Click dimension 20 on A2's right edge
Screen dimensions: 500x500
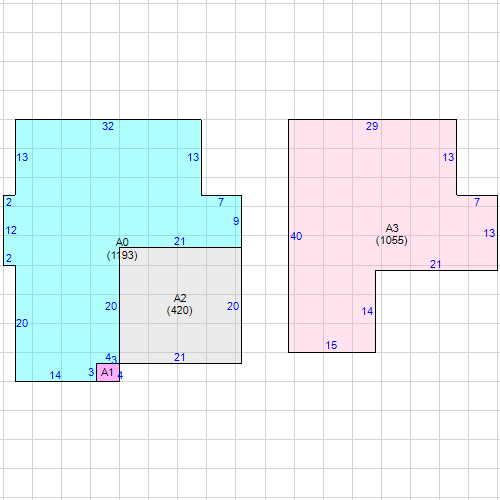coord(233,306)
